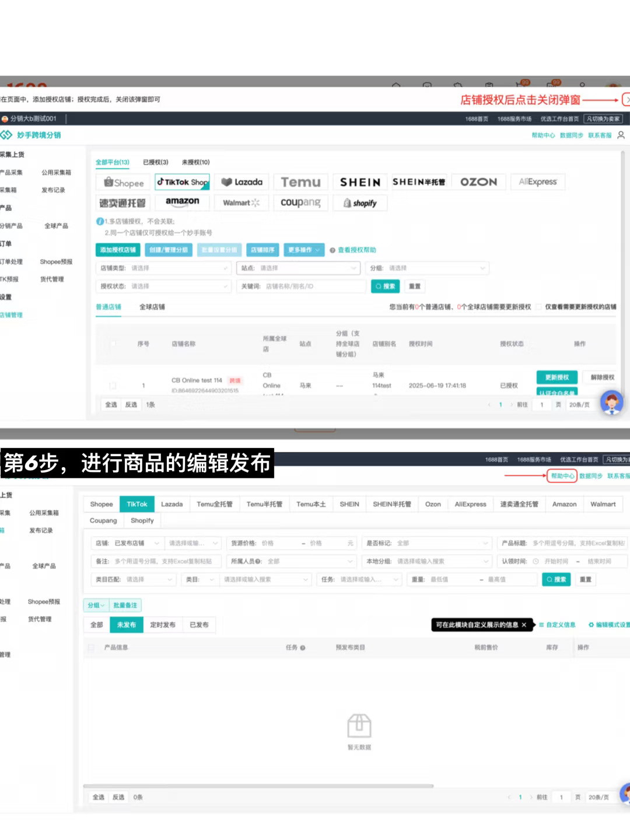
Task: Dismiss the 可在此模块自定义展示的信息 tooltip with X
Action: click(x=524, y=625)
